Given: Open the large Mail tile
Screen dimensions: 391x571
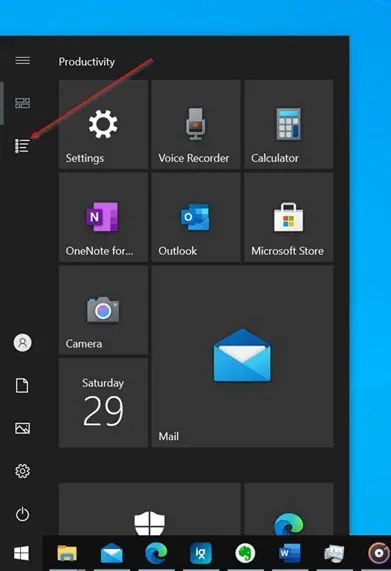Looking at the screenshot, I should click(x=242, y=357).
